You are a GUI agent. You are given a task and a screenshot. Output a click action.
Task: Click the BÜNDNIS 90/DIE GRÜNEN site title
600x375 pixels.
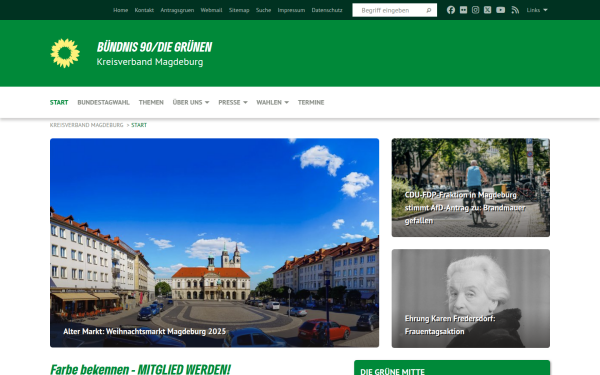[154, 47]
